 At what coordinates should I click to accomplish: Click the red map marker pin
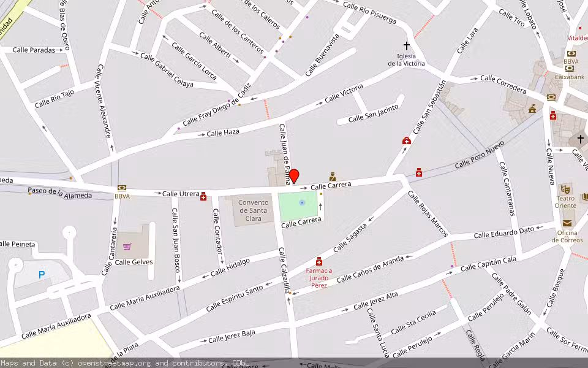[x=294, y=175]
